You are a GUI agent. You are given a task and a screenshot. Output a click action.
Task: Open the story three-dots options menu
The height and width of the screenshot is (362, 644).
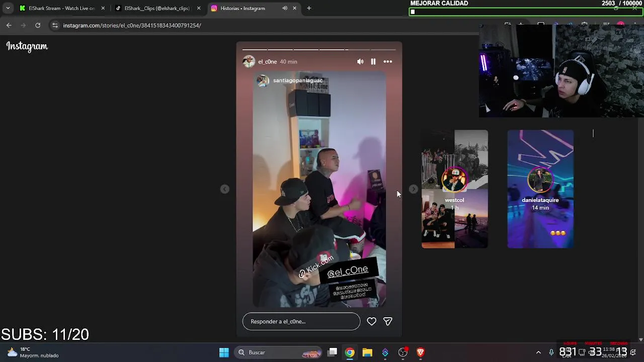[x=388, y=61]
